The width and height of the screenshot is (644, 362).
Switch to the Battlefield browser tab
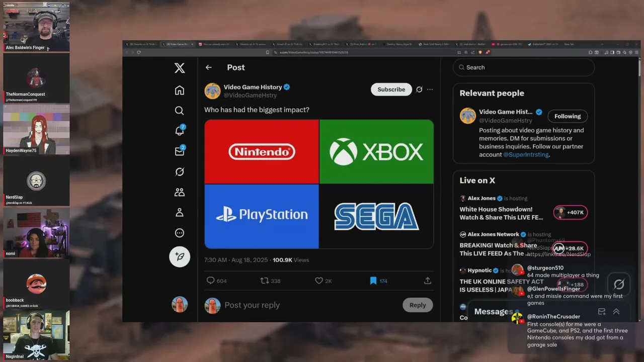(542, 44)
